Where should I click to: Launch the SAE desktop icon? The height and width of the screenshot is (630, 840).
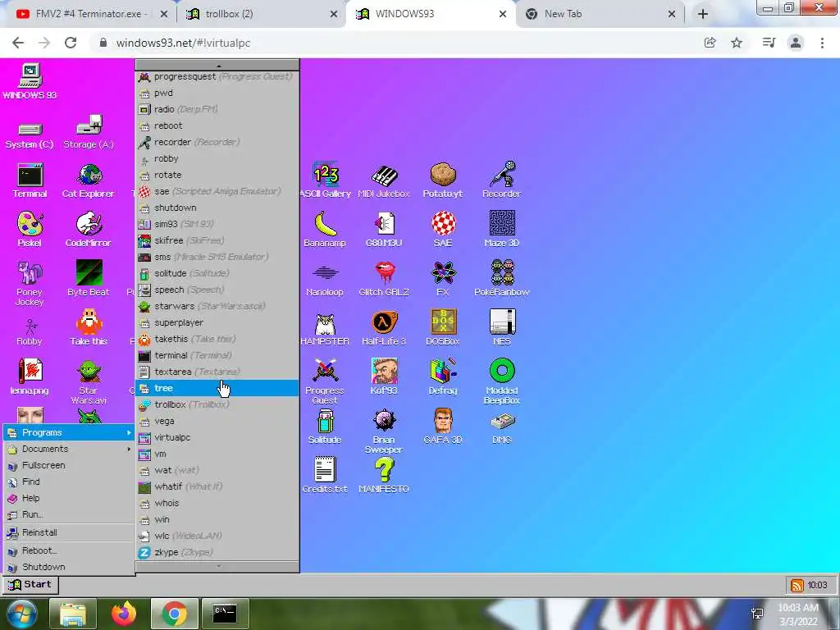[x=442, y=230]
